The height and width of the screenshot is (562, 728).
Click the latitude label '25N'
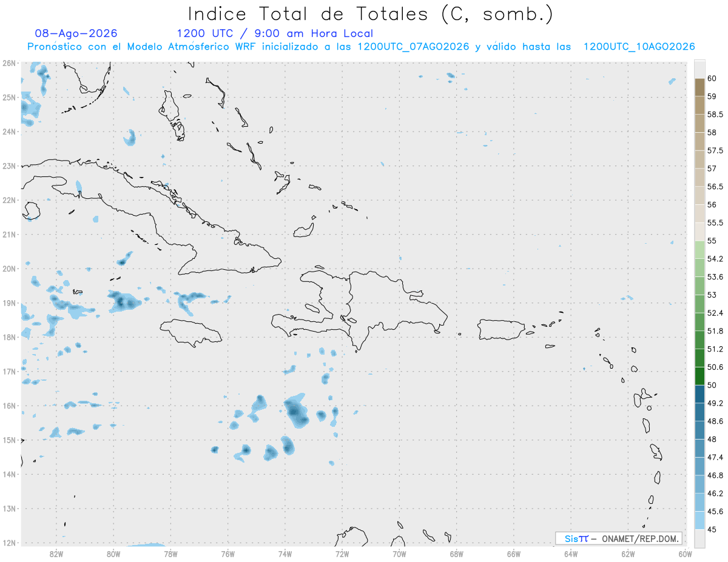9,97
